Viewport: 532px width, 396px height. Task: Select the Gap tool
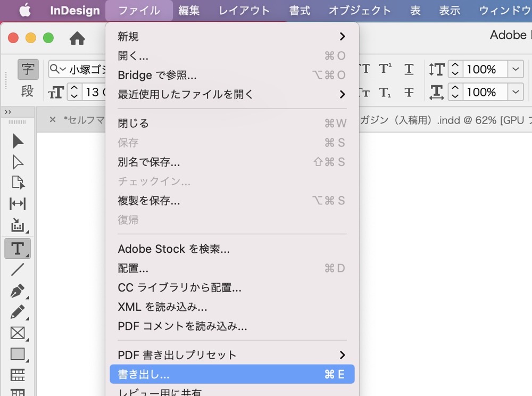click(18, 204)
